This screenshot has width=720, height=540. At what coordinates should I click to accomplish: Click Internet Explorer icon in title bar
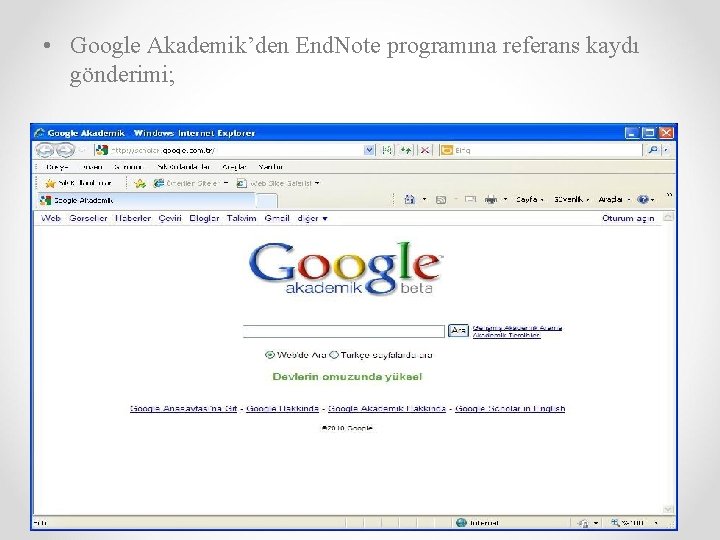point(39,133)
